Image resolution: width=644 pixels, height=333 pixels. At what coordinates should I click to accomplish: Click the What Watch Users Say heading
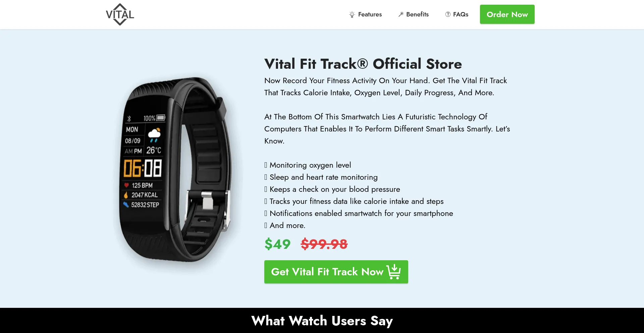pyautogui.click(x=322, y=321)
